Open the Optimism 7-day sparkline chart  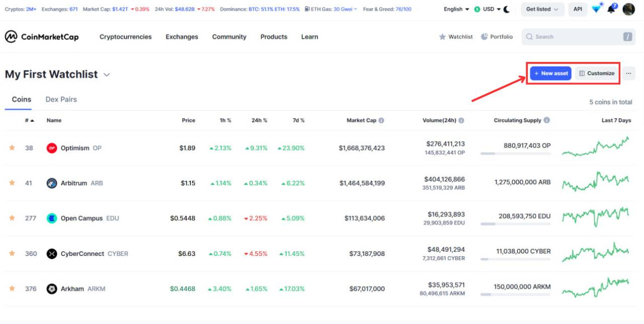tap(596, 147)
